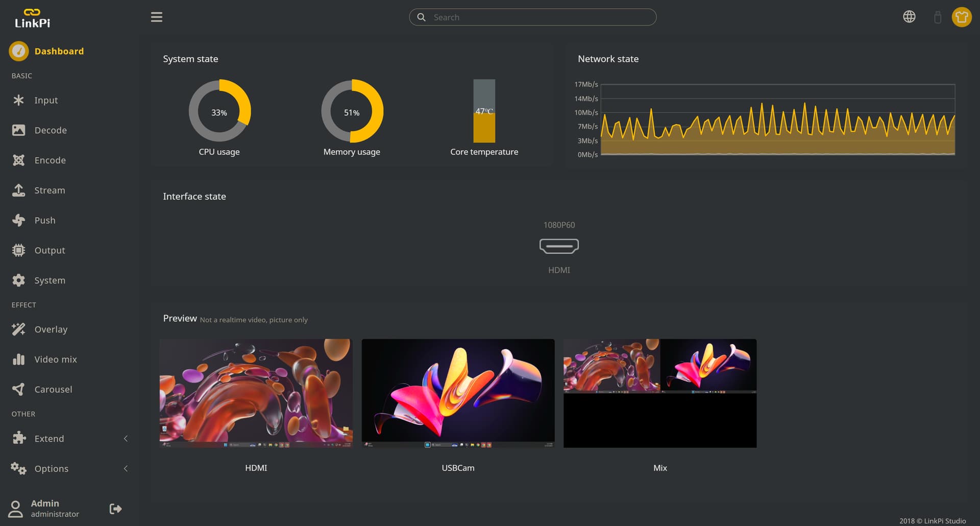Open the language globe icon
Screen dimensions: 980x526
click(909, 17)
